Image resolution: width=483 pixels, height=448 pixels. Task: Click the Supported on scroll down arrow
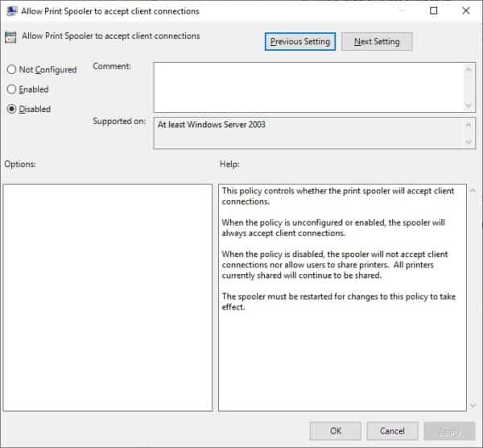(469, 142)
